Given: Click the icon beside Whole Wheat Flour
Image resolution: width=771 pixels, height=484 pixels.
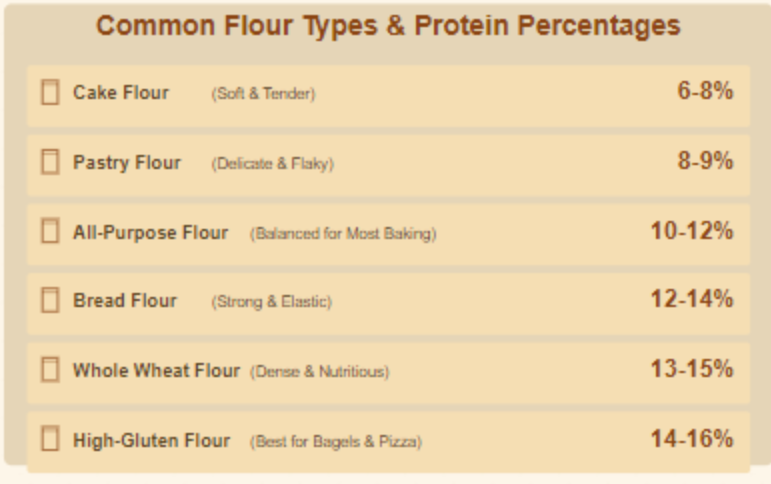Looking at the screenshot, I should click(50, 369).
